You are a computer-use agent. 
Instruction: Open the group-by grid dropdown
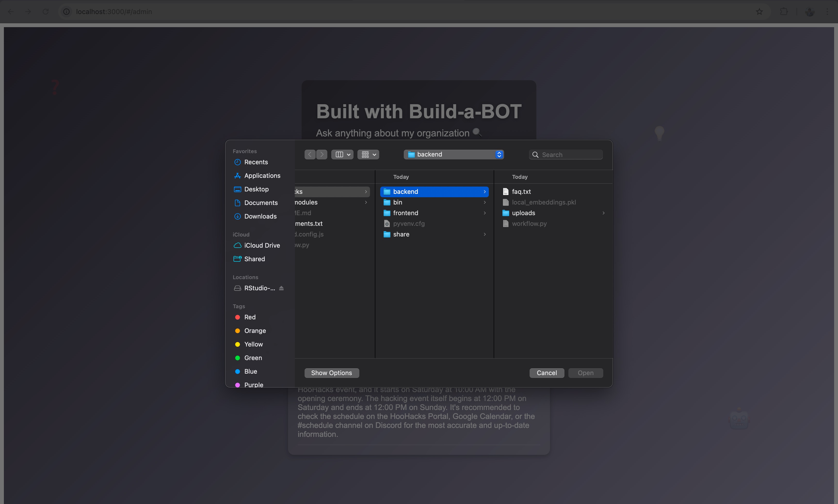tap(368, 155)
